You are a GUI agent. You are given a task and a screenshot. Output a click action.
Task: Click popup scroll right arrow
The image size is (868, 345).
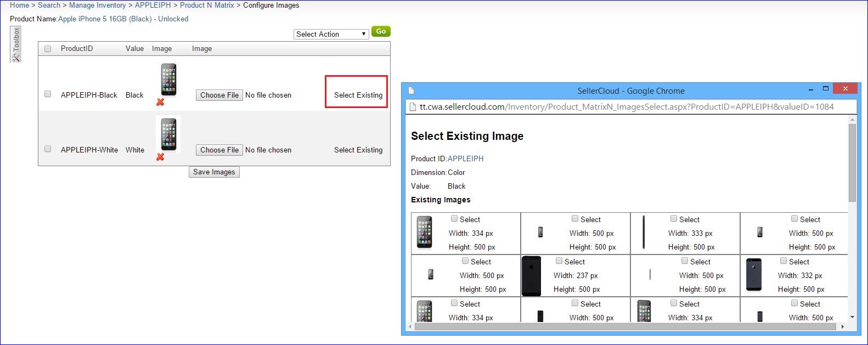(x=843, y=327)
